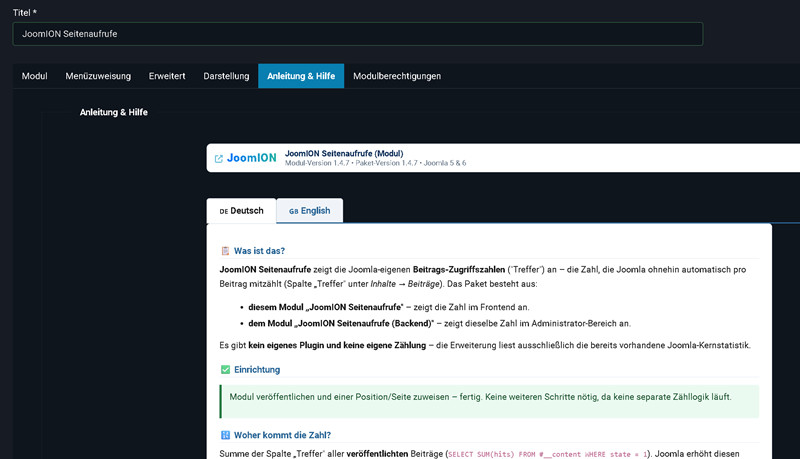Click into the Titel input field
The height and width of the screenshot is (459, 800).
point(358,34)
